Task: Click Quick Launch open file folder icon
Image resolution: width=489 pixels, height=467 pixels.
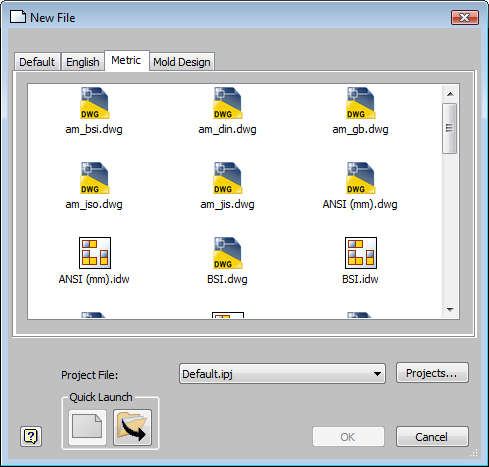Action: (x=132, y=427)
